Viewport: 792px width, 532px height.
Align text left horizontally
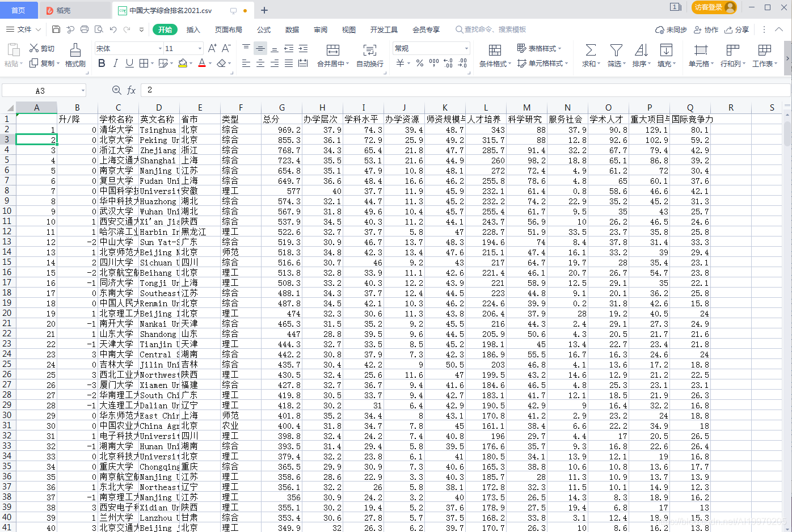[246, 64]
